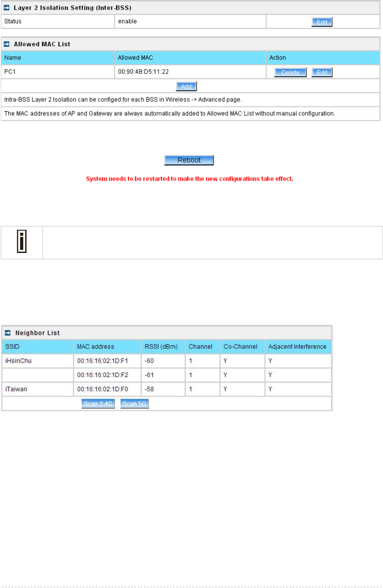Click the SSID column header

click(37, 347)
